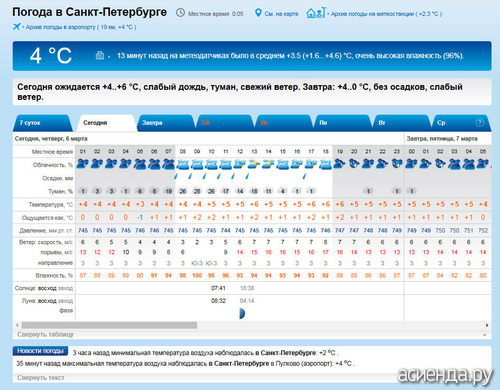Click the map pin icon
Screen dimensions: 500x390
[x=258, y=13]
